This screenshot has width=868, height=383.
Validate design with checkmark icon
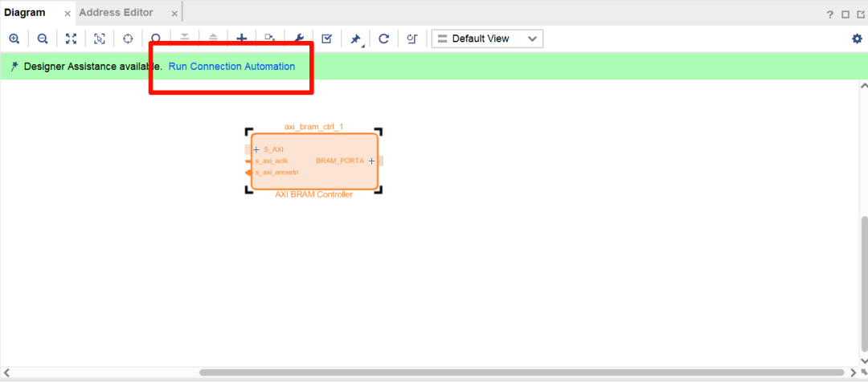point(326,39)
